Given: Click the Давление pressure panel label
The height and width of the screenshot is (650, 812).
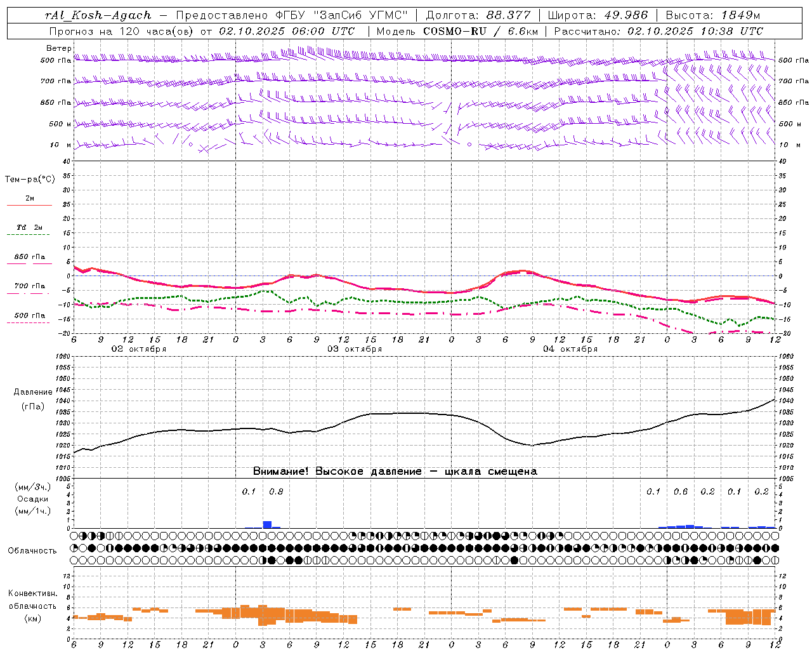Looking at the screenshot, I should click(33, 392).
